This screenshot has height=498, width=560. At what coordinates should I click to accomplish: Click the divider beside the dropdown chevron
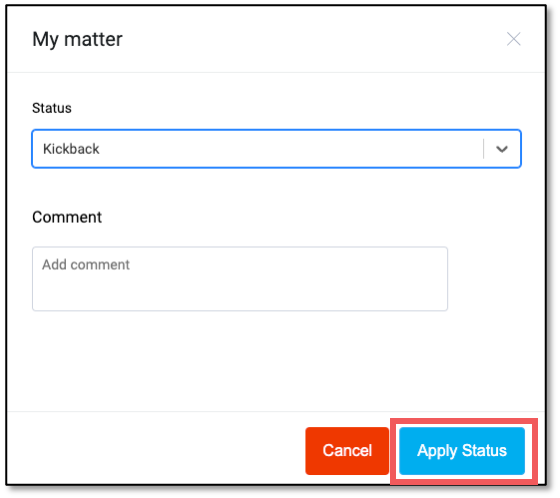pos(484,149)
